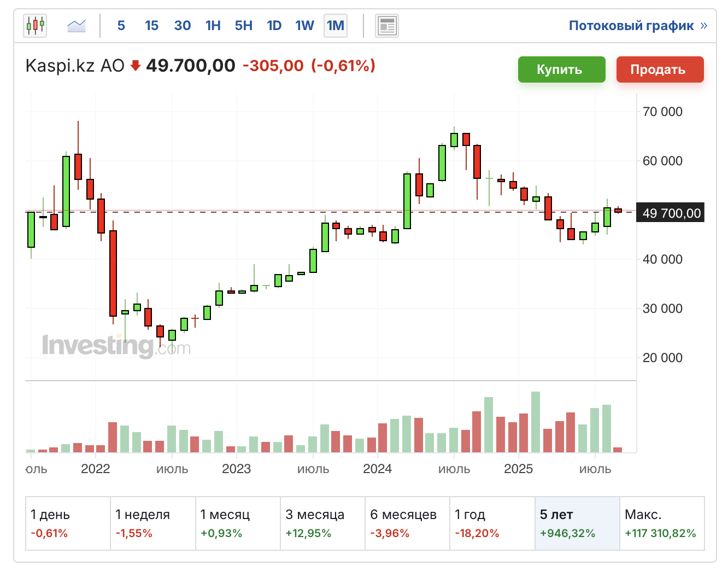The width and height of the screenshot is (728, 571).
Task: Click the double chevron next to Потоковый график
Action: tap(703, 26)
